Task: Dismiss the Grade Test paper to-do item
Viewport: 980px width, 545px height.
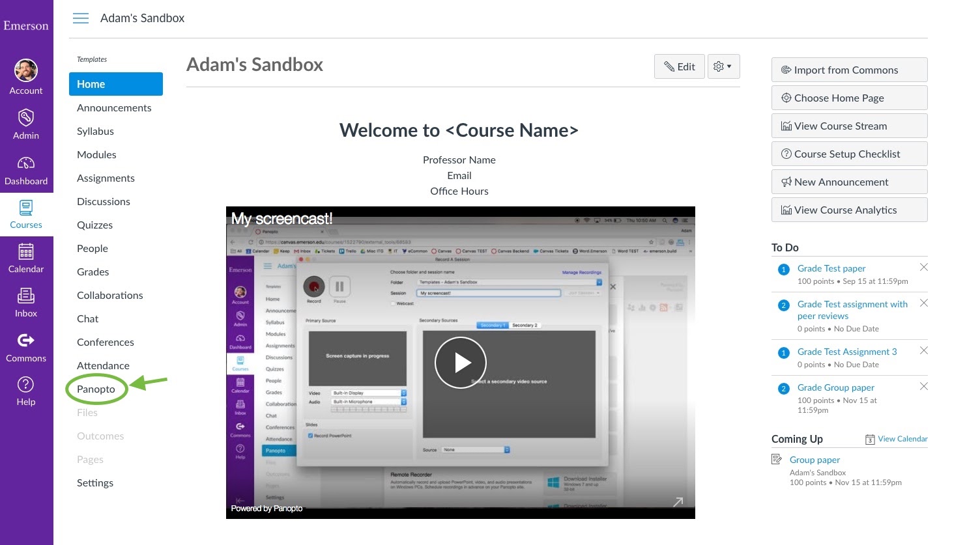Action: coord(923,267)
